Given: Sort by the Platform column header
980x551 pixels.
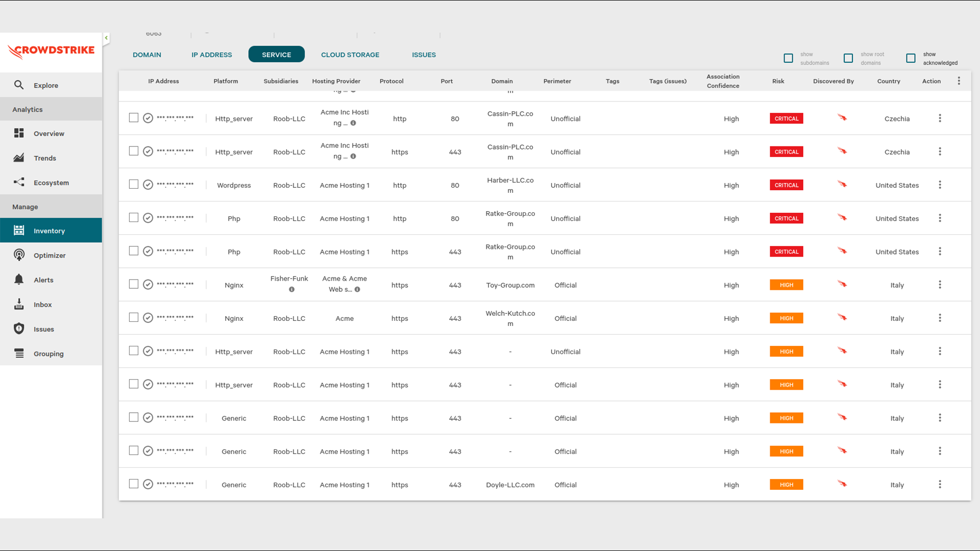Looking at the screenshot, I should (x=226, y=81).
